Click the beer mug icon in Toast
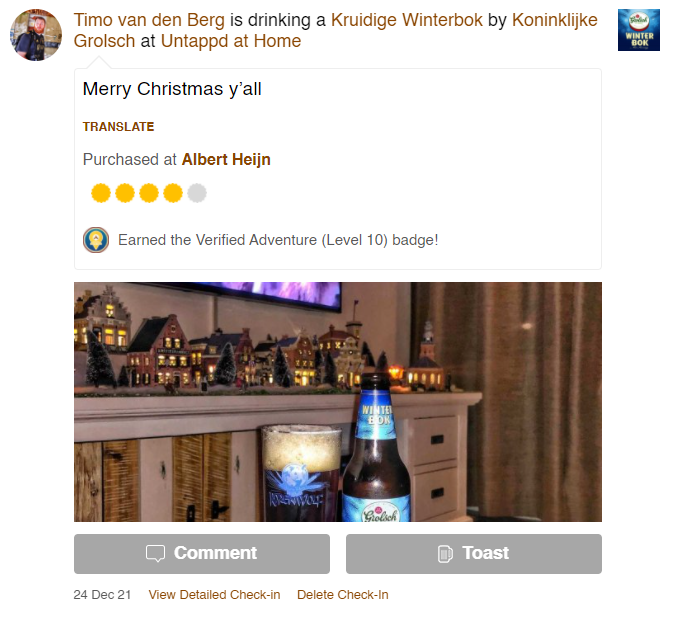 pyautogui.click(x=445, y=554)
